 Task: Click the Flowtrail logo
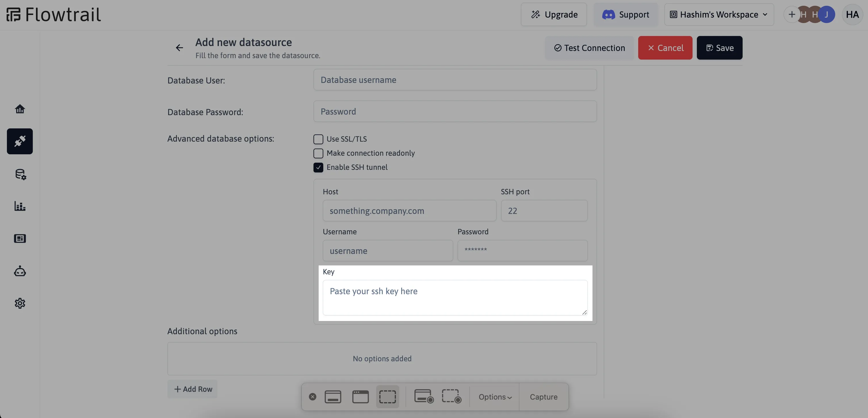coord(53,14)
